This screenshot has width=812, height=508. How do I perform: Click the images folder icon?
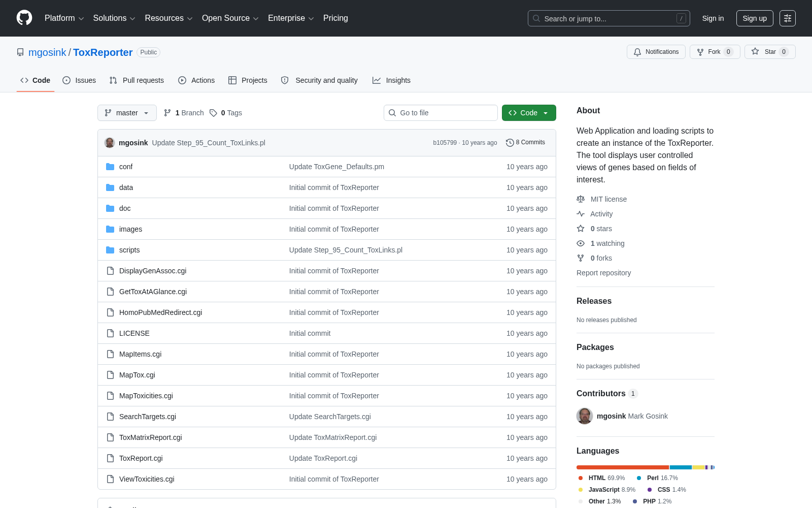coord(110,229)
